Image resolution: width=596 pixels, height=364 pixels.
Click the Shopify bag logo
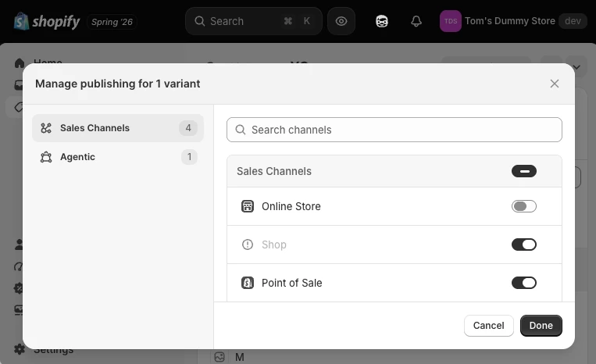pyautogui.click(x=21, y=21)
